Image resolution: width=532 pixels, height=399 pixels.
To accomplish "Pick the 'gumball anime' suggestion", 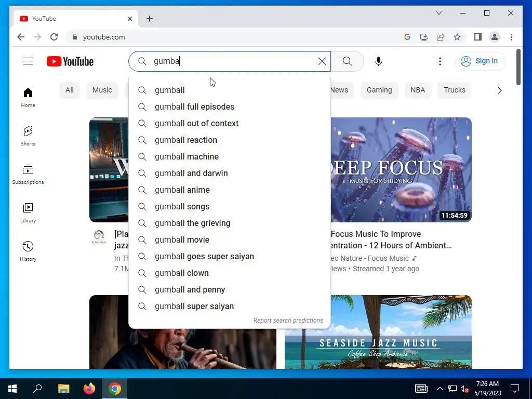I will (230, 190).
